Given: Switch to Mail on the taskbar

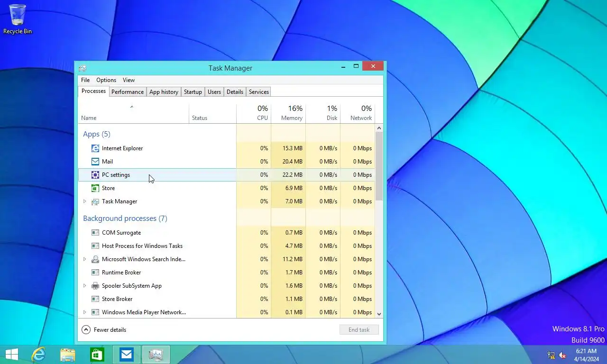Looking at the screenshot, I should pyautogui.click(x=127, y=355).
